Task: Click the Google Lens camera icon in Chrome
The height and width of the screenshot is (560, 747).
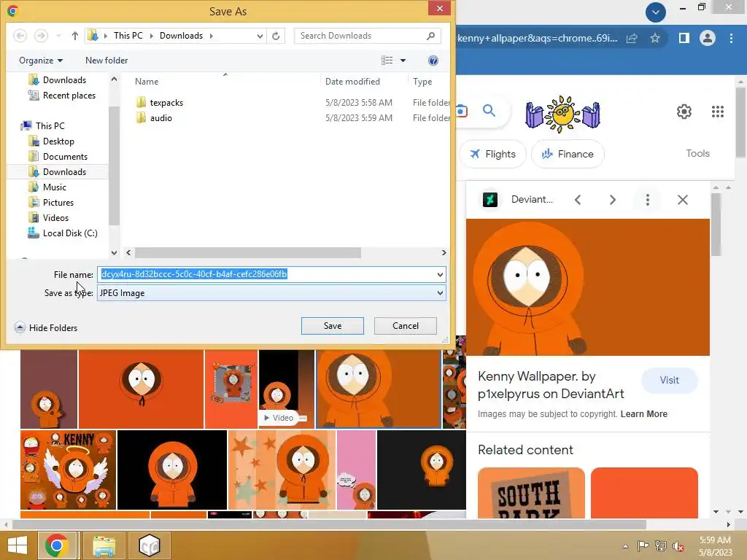Action: tap(461, 111)
